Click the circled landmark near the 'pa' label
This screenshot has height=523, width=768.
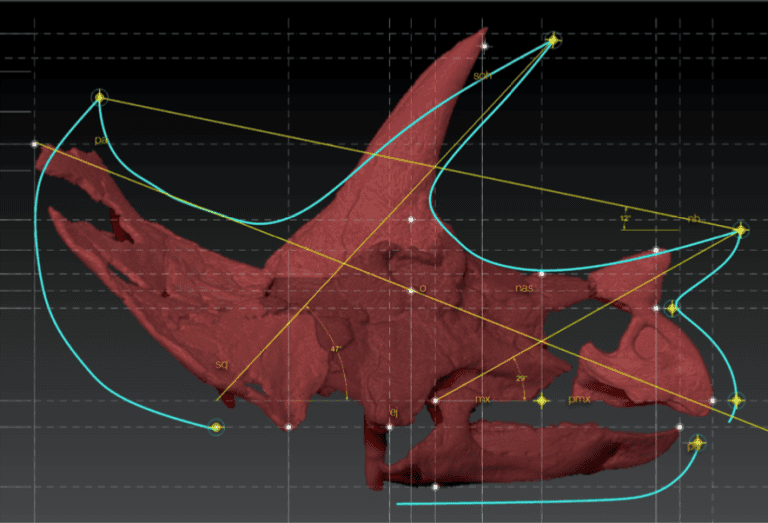[x=99, y=97]
